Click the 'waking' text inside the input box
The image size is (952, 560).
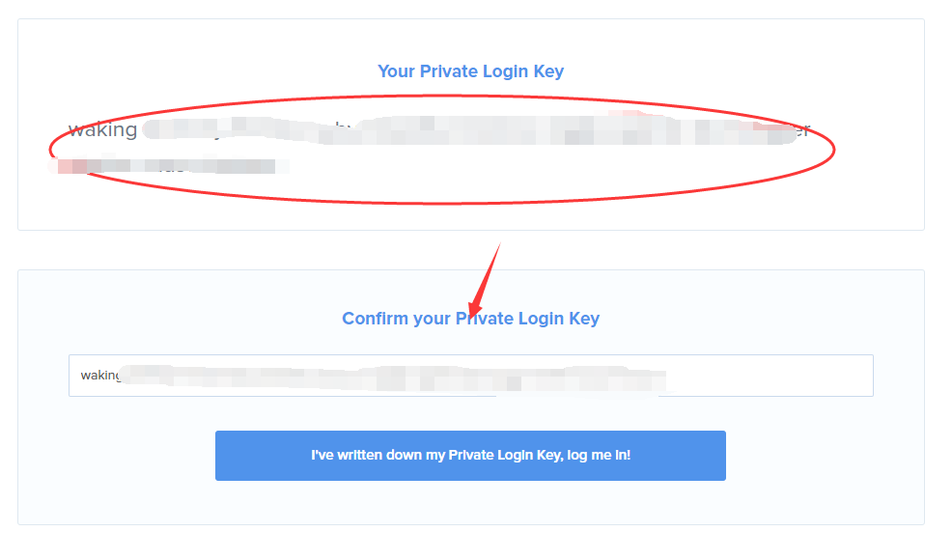pos(99,375)
